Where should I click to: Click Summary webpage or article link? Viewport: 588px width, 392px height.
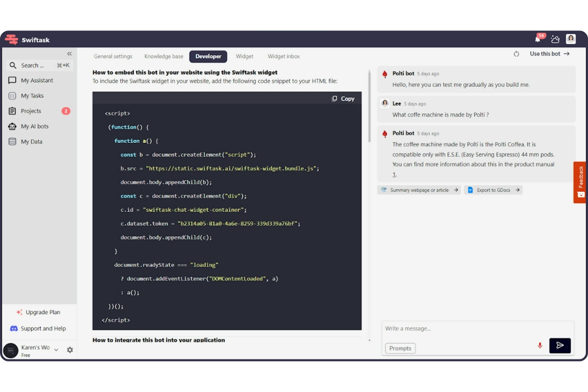[418, 190]
